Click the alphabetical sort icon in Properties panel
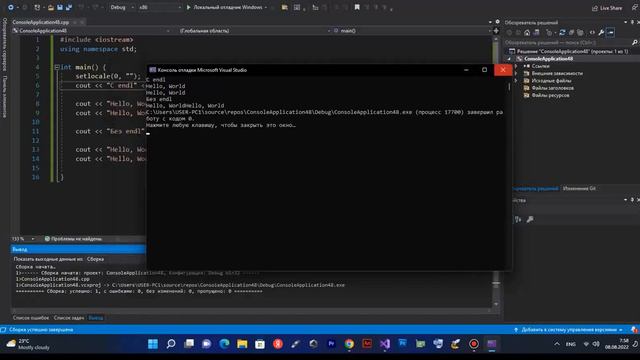 518,220
